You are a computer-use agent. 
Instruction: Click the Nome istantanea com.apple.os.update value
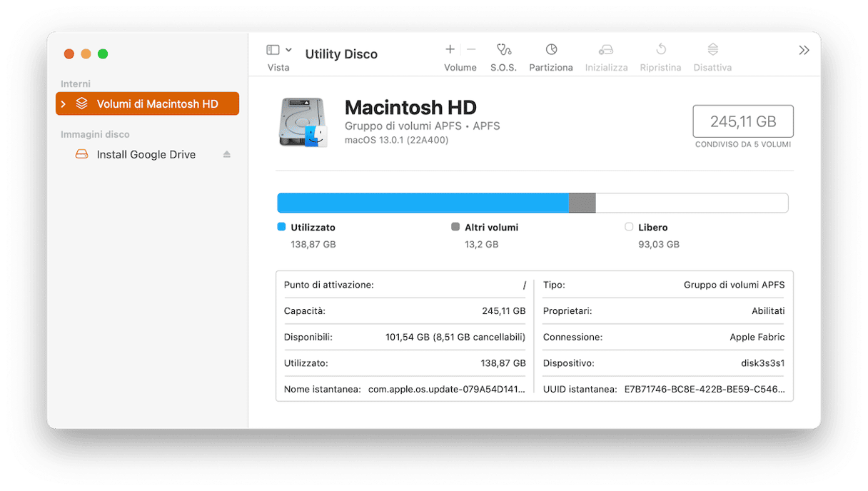tap(447, 390)
